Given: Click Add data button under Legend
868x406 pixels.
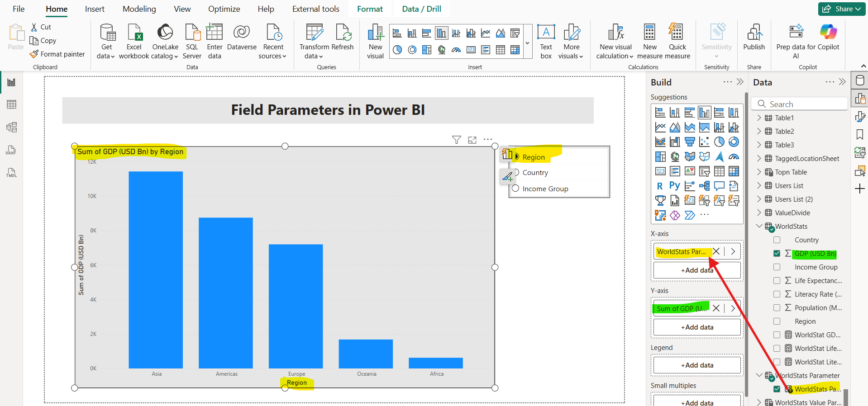Looking at the screenshot, I should 697,365.
